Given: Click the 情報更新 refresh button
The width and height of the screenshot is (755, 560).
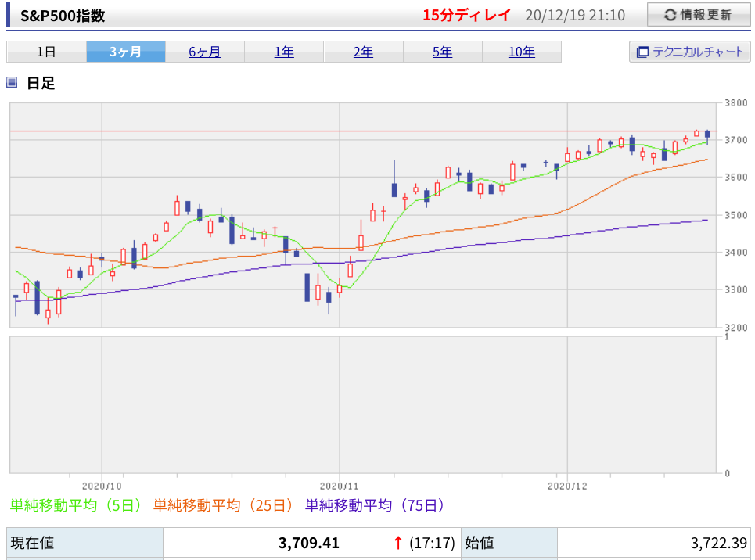Looking at the screenshot, I should click(x=698, y=15).
